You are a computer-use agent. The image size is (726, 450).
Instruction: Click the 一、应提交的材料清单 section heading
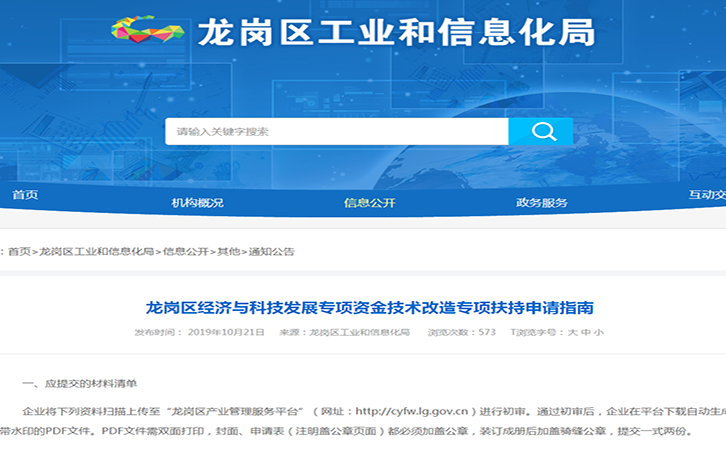pos(80,383)
